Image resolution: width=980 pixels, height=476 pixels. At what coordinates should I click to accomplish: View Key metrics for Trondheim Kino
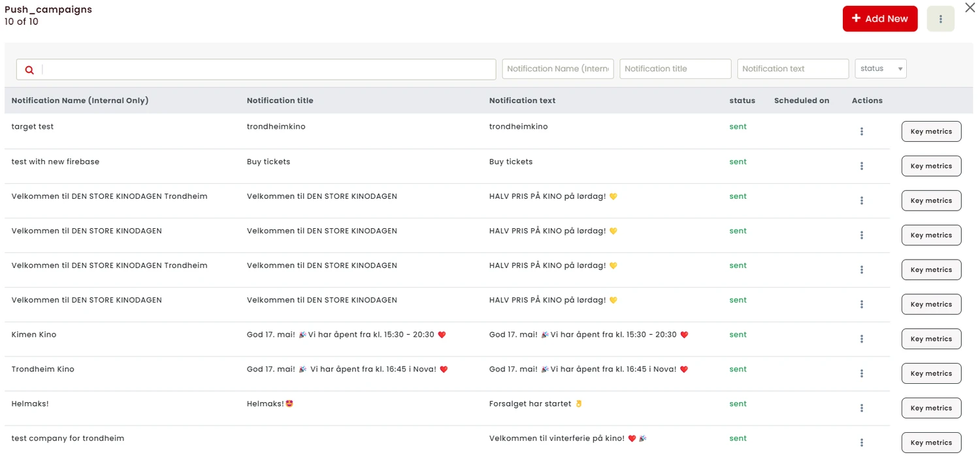[x=931, y=373]
